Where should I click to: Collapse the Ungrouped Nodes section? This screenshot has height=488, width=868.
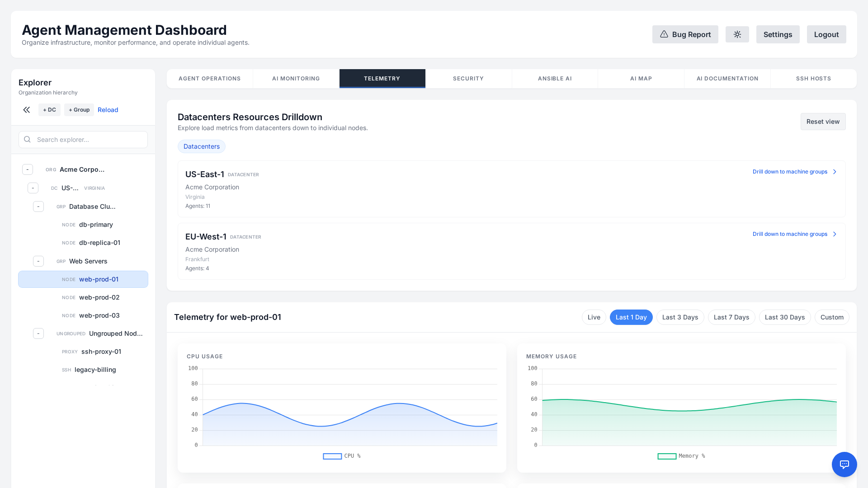38,333
